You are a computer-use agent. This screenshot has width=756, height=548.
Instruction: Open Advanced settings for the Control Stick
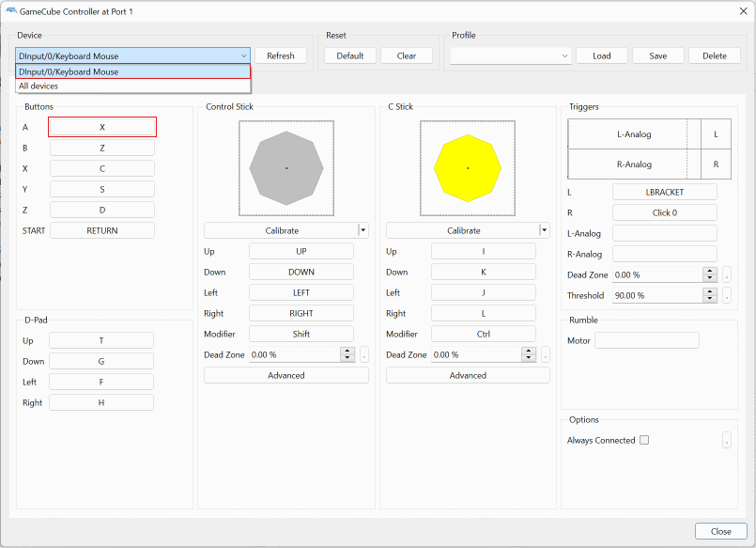click(x=285, y=375)
